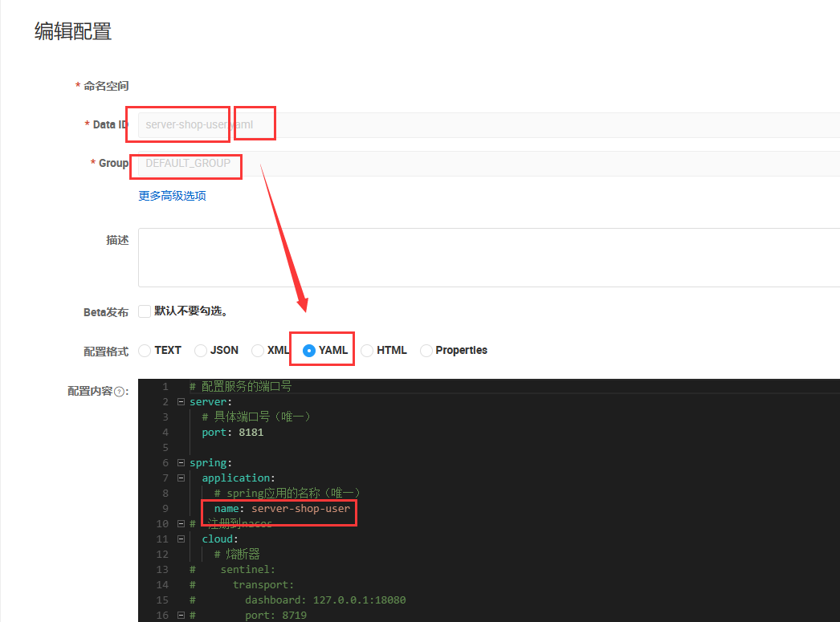This screenshot has width=840, height=622.
Task: Click the 'port: 8719' commented line
Action: (x=276, y=616)
